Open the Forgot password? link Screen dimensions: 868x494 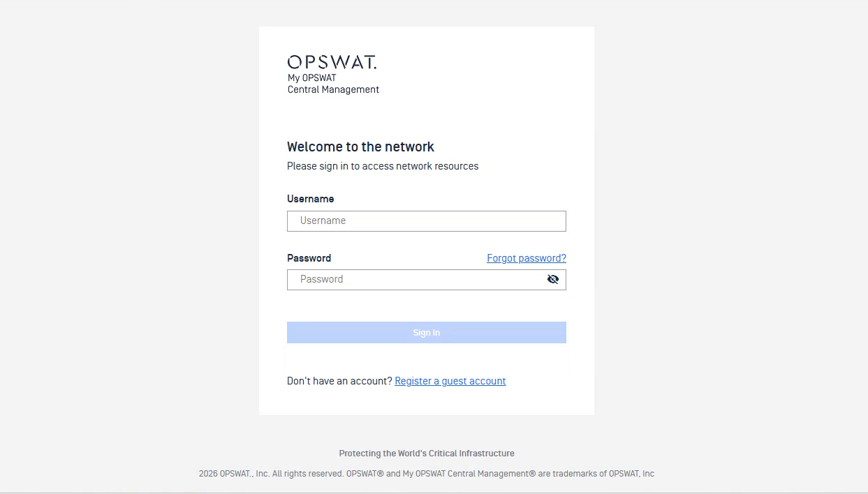point(527,258)
